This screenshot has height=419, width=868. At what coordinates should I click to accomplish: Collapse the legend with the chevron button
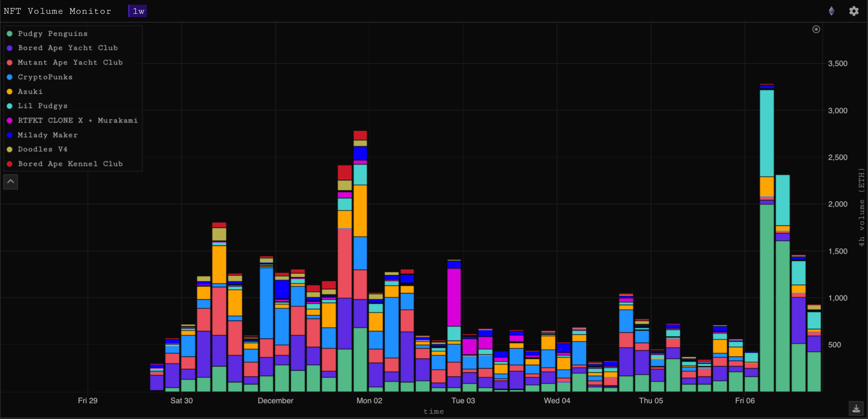coord(11,182)
